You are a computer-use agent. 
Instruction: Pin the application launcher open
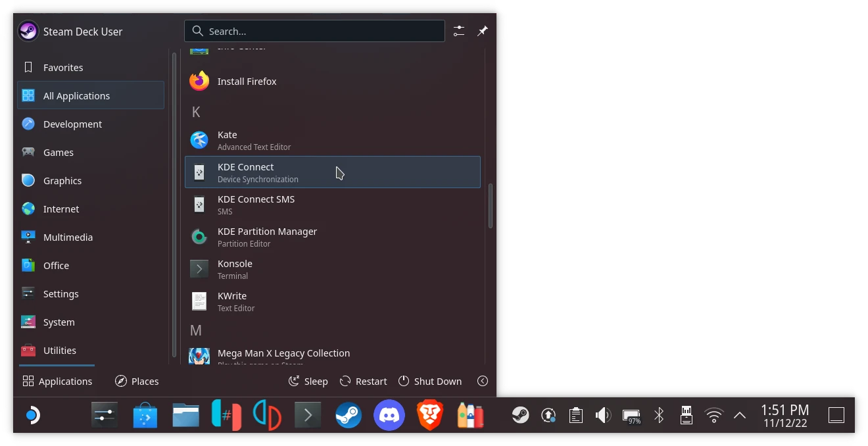(x=483, y=31)
